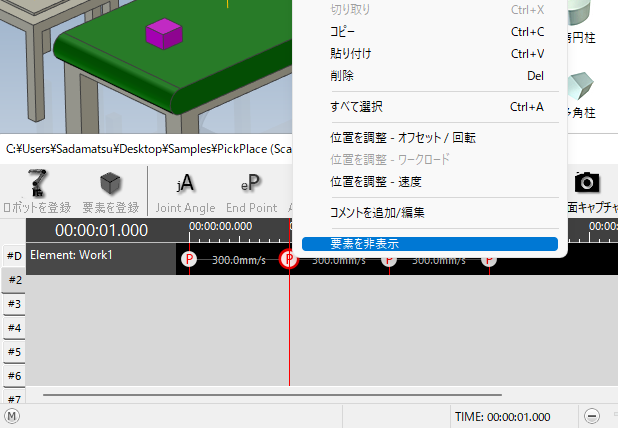
Task: Click the zoom out minus icon
Action: [x=592, y=416]
